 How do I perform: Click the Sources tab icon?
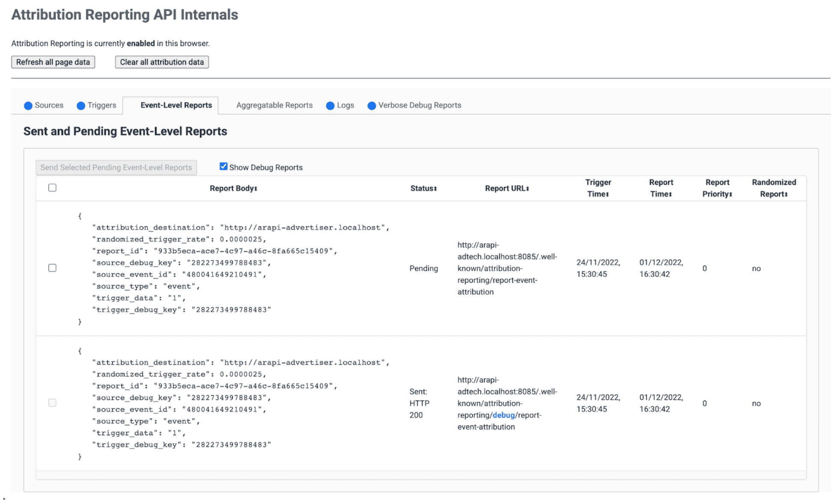point(29,105)
